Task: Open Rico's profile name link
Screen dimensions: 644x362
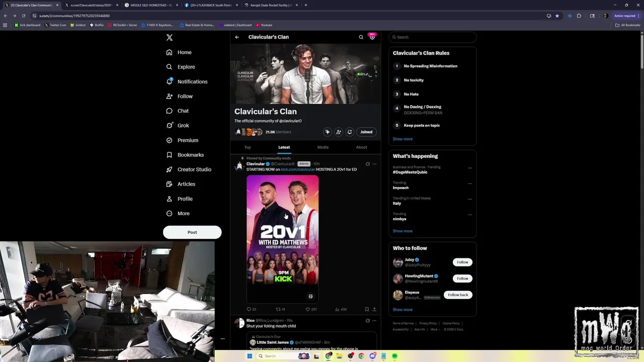Action: tap(250, 320)
